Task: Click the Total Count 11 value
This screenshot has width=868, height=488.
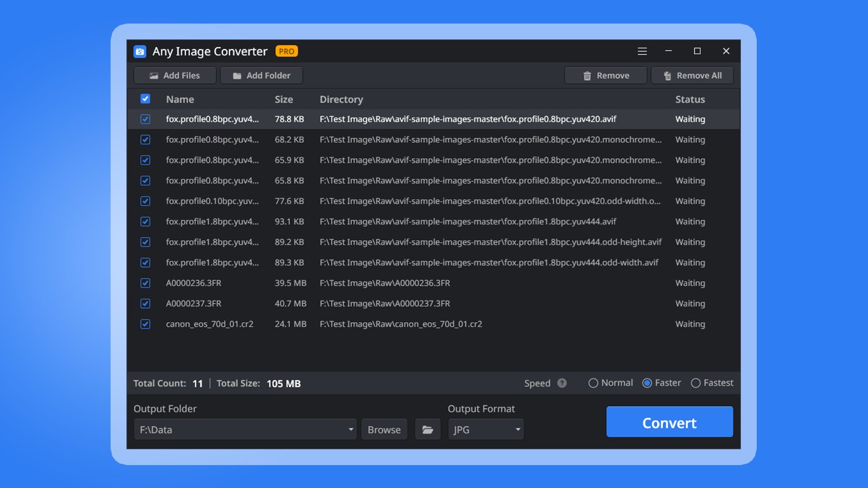Action: coord(198,384)
